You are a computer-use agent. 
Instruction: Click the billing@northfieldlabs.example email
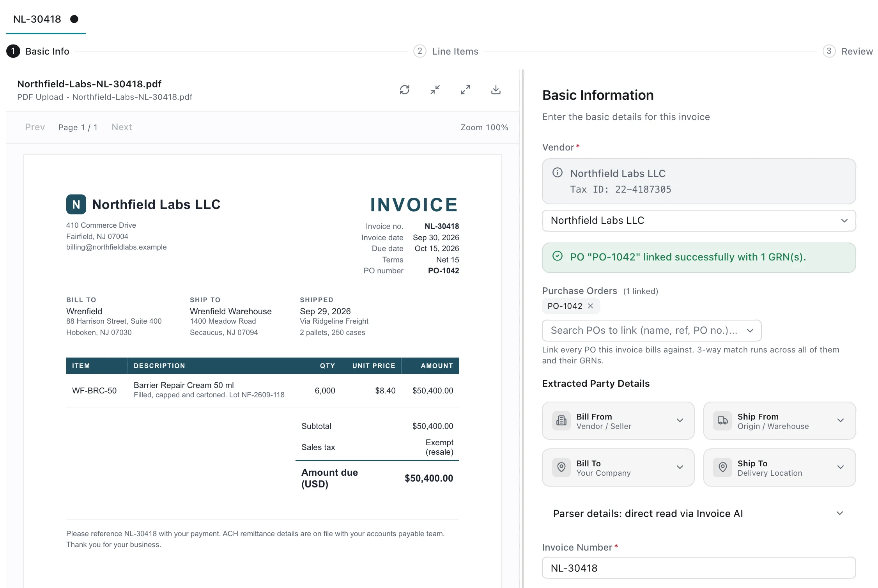116,247
